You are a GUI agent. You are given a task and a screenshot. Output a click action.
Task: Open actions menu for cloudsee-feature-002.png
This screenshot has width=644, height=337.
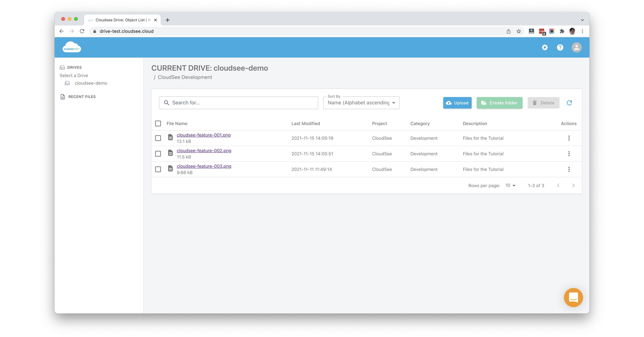point(569,154)
